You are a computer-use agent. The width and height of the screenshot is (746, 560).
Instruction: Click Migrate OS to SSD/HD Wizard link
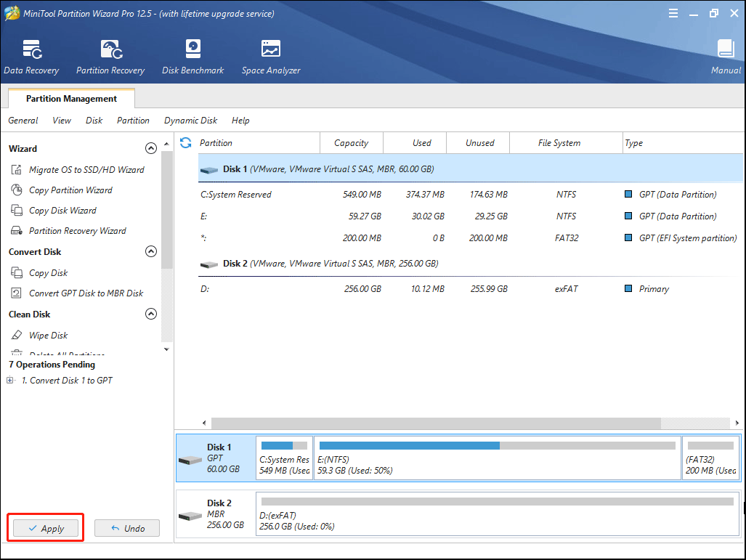[x=86, y=170]
